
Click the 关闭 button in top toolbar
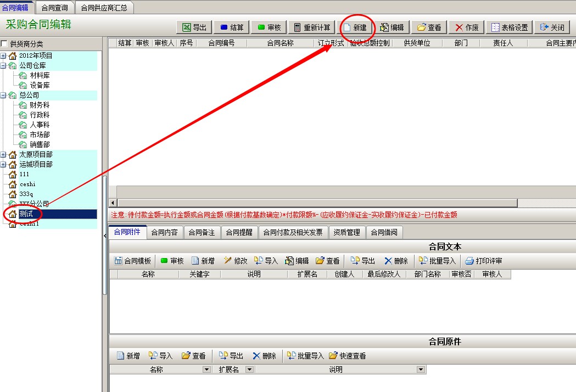[552, 27]
